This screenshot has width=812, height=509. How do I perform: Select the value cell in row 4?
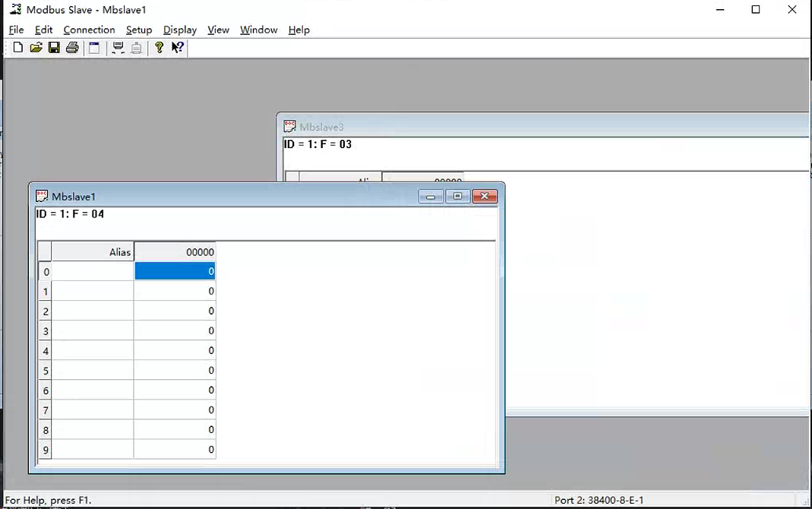175,350
